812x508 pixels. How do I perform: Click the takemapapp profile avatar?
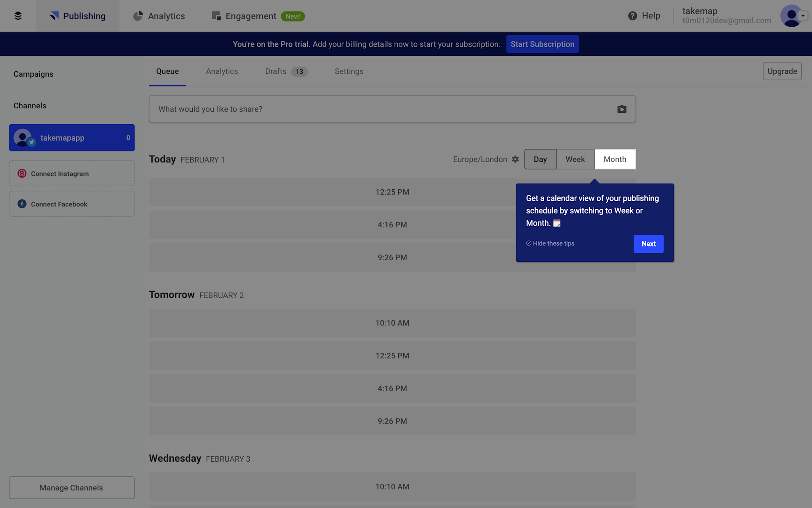23,137
